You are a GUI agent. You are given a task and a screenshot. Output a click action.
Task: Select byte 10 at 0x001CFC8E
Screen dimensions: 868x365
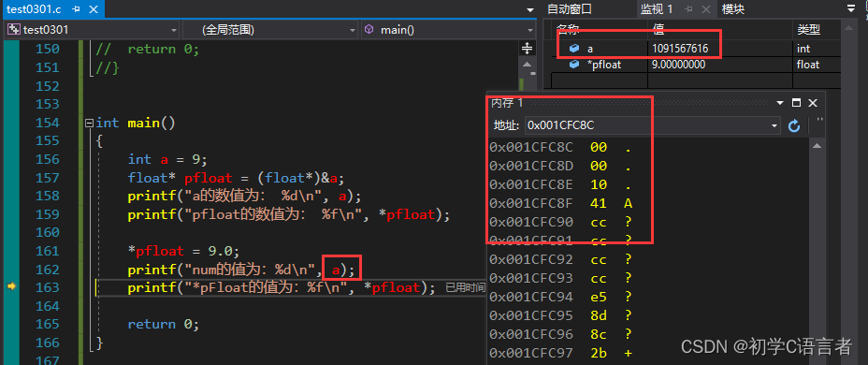599,184
